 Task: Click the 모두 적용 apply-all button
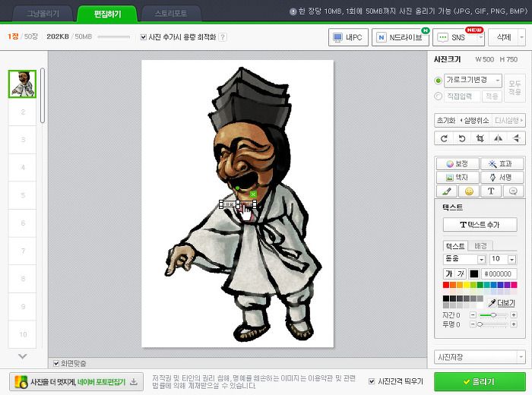tap(515, 88)
